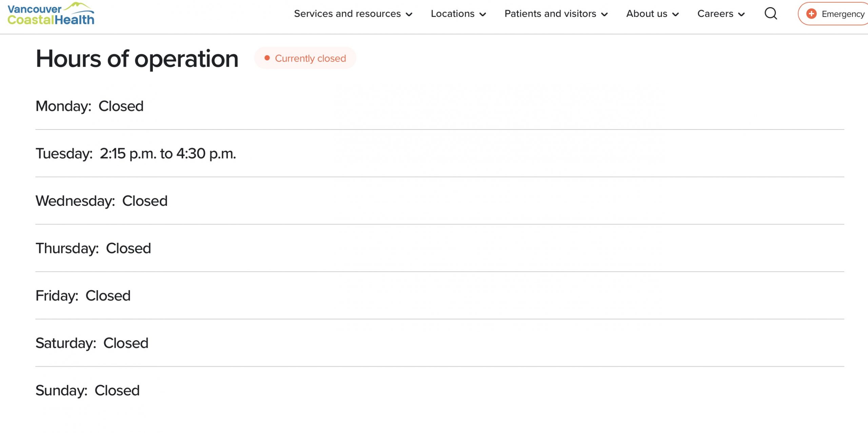Open Patients and visitors menu

point(550,14)
